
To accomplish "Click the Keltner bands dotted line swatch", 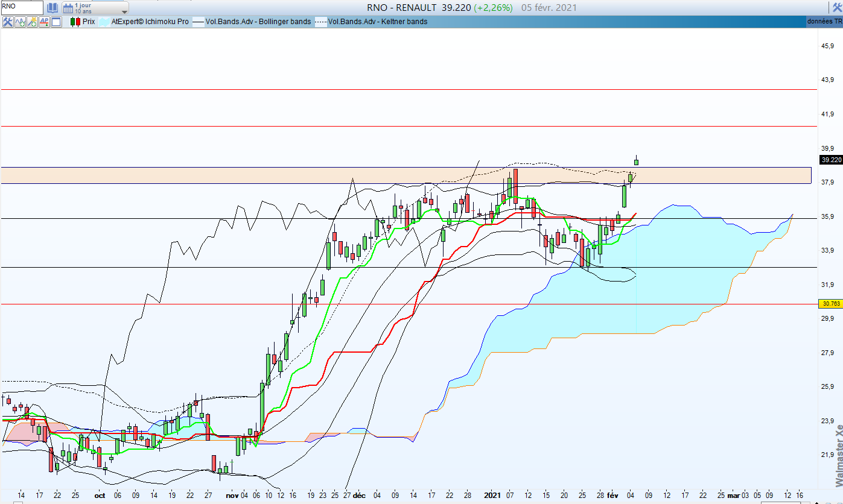I will pyautogui.click(x=322, y=22).
